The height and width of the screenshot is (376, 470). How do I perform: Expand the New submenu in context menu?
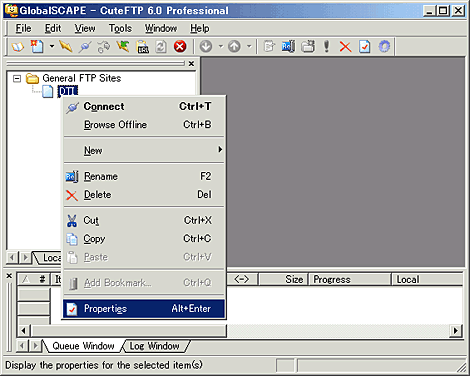click(x=144, y=150)
